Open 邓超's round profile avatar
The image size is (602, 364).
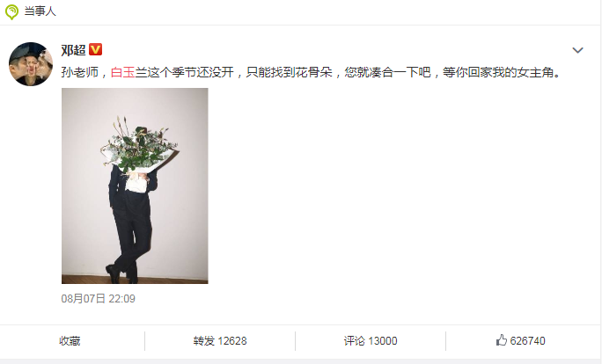pos(31,64)
